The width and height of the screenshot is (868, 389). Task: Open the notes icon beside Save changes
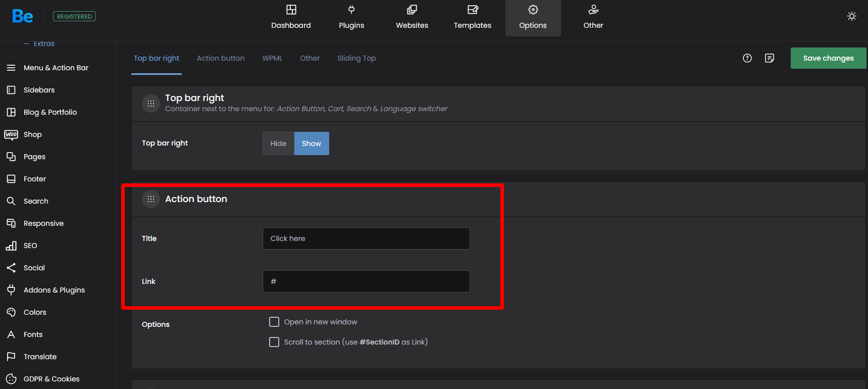tap(770, 58)
